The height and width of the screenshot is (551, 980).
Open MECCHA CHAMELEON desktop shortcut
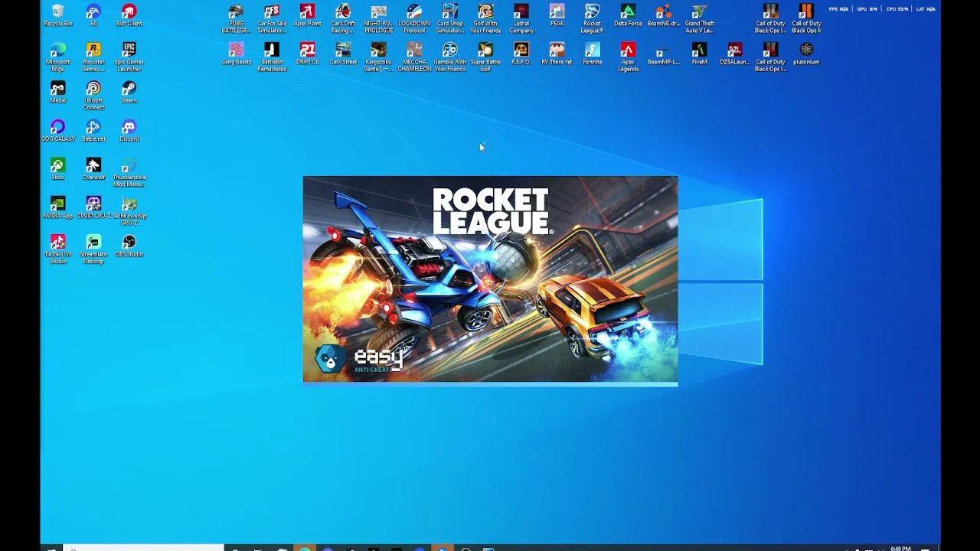[414, 57]
